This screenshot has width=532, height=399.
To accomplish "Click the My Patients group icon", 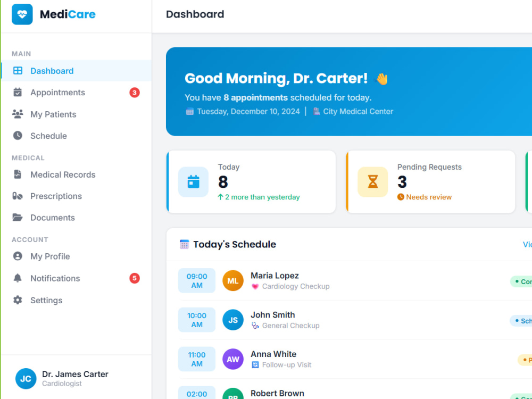I will pos(18,114).
